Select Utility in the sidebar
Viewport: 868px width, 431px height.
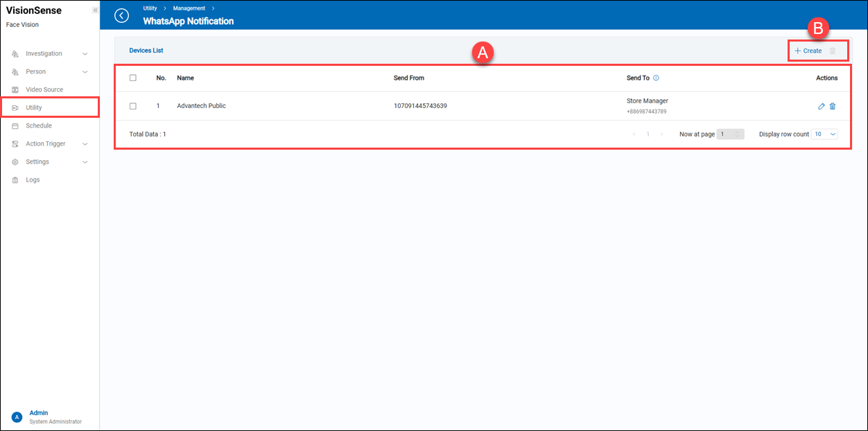click(34, 108)
